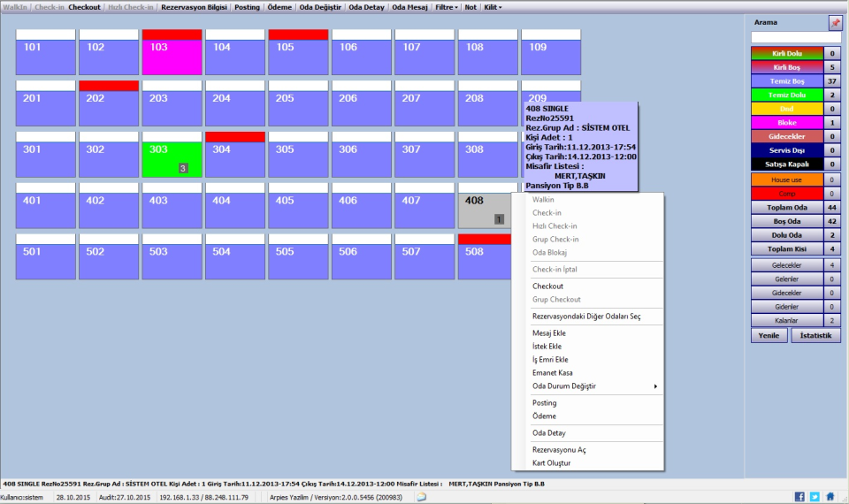Click the Gidenler filter button

pos(787,307)
